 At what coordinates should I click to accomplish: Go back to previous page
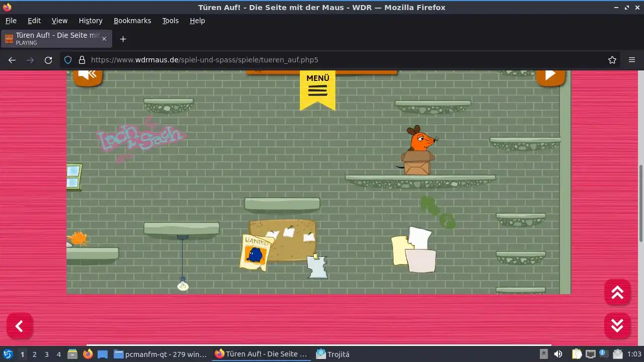12,60
